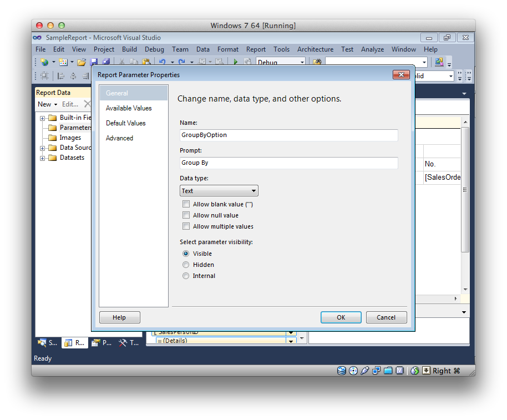The image size is (507, 420).
Task: Click the VirtualBox USB devices status icon
Action: (365, 371)
